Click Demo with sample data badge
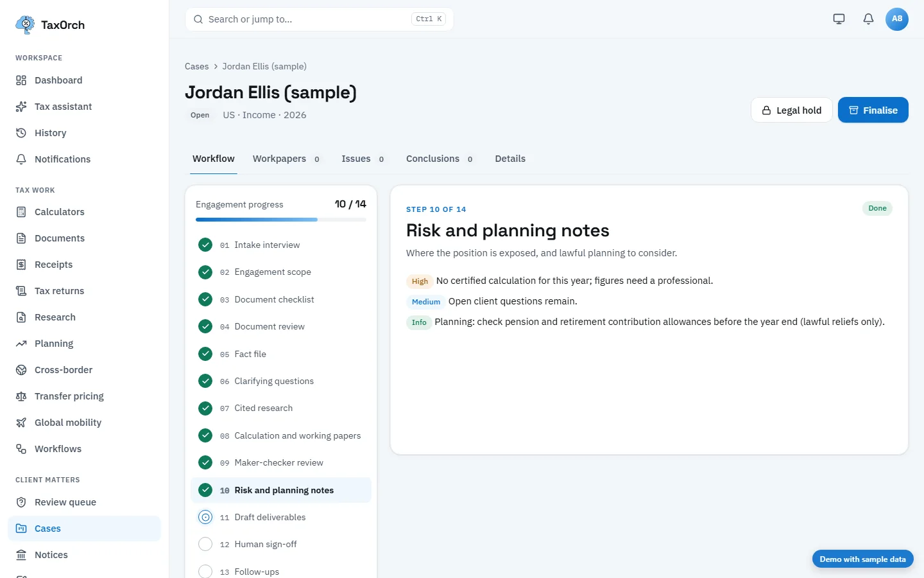This screenshot has width=924, height=578. tap(863, 559)
